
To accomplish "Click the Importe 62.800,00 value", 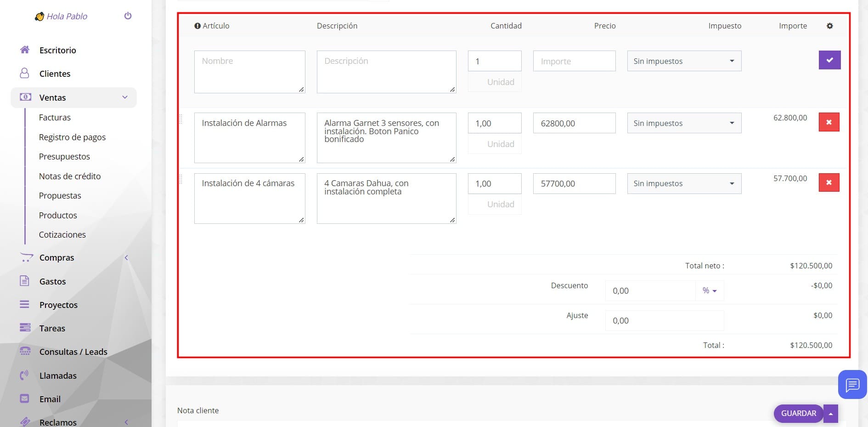I will [x=790, y=118].
